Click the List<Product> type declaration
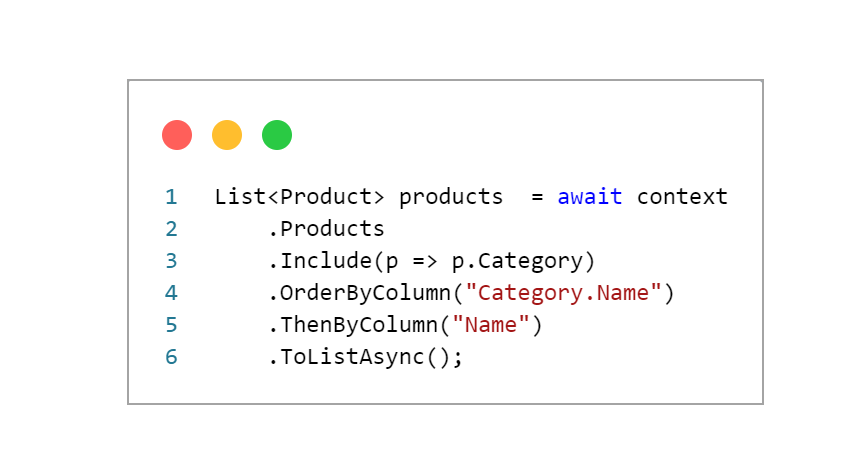Viewport: 858px width, 456px height. pos(300,197)
